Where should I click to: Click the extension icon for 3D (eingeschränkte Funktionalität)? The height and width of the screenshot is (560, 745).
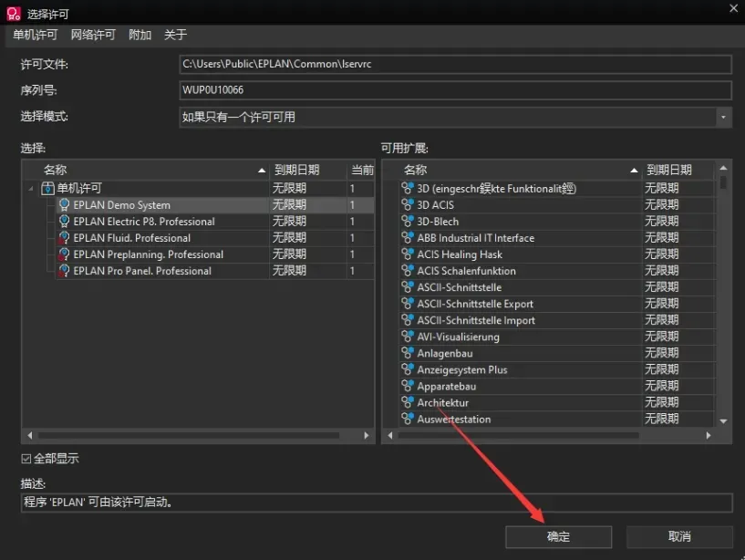408,188
